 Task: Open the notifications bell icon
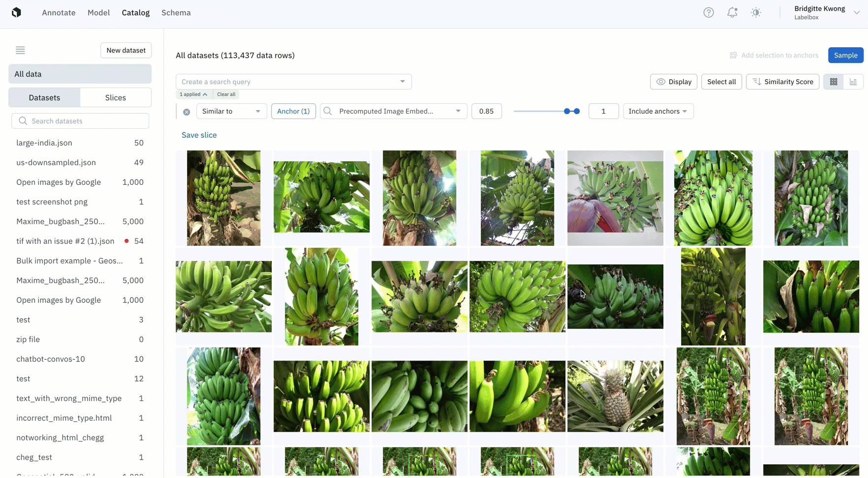tap(732, 13)
